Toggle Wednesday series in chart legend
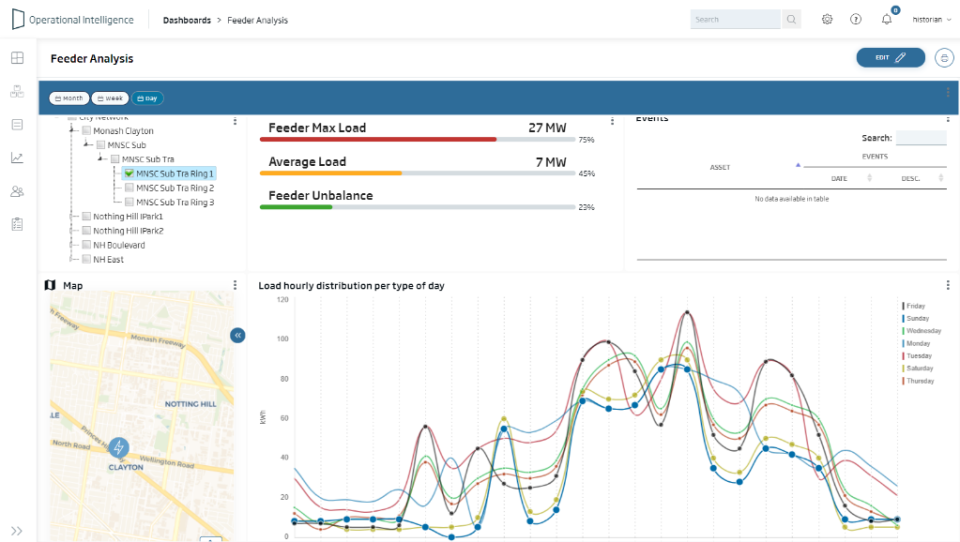Image resolution: width=960 pixels, height=542 pixels. coord(921,331)
